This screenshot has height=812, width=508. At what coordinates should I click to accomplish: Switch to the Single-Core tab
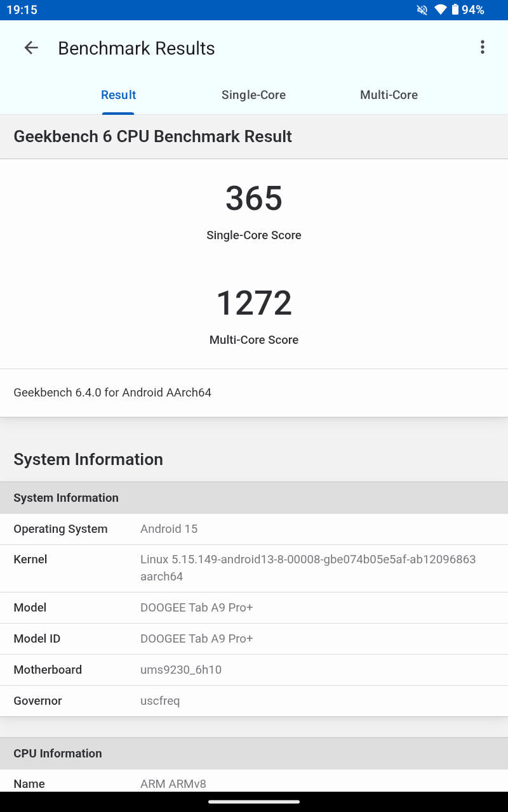253,95
